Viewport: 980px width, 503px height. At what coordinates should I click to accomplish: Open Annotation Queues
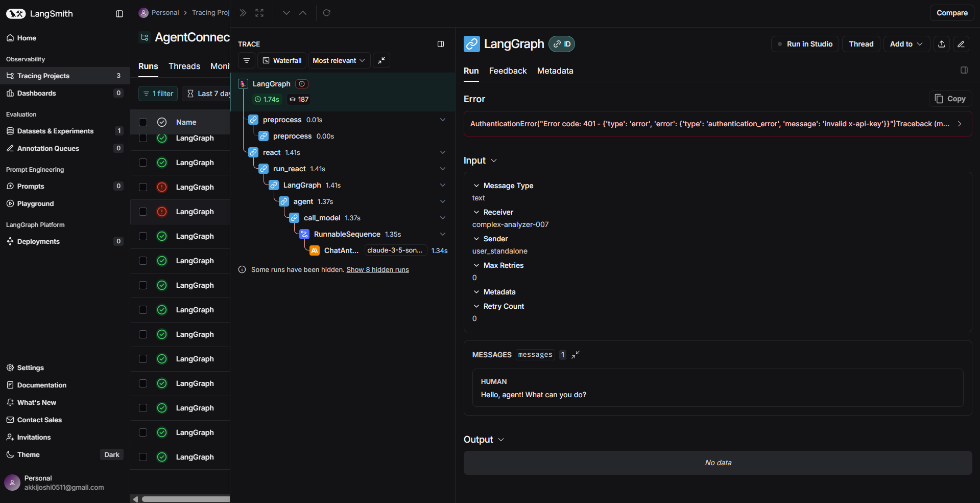pos(65,148)
